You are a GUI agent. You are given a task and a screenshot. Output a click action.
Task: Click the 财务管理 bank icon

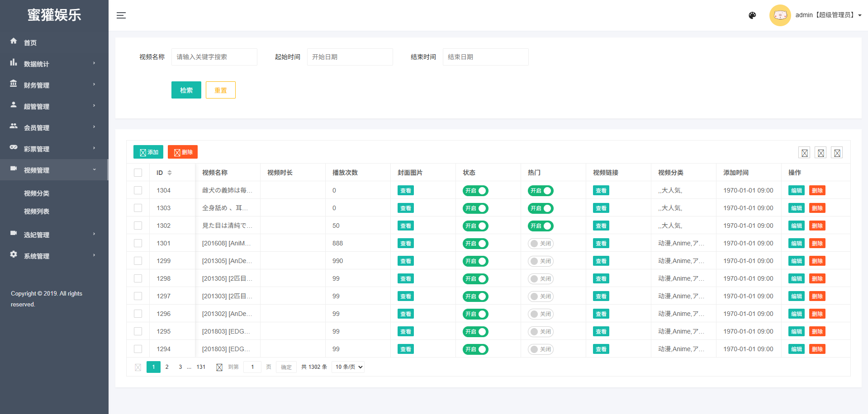point(14,84)
